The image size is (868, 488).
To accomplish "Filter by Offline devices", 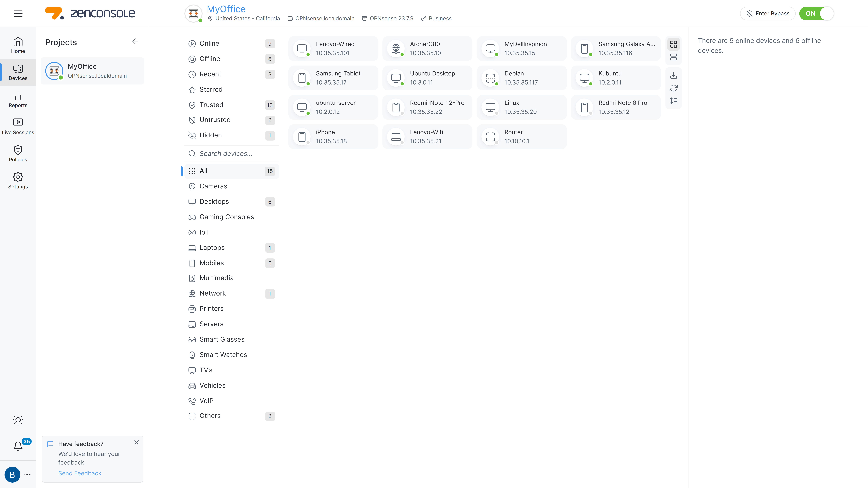I will click(x=232, y=59).
